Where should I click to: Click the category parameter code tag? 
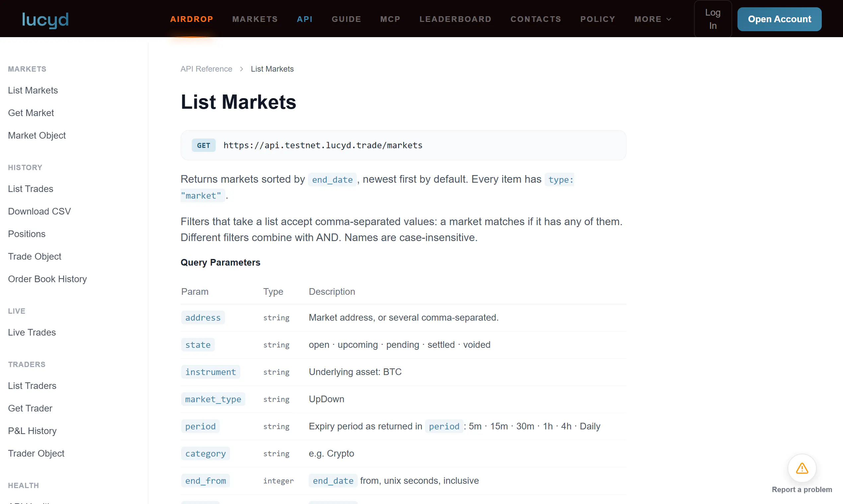coord(205,453)
